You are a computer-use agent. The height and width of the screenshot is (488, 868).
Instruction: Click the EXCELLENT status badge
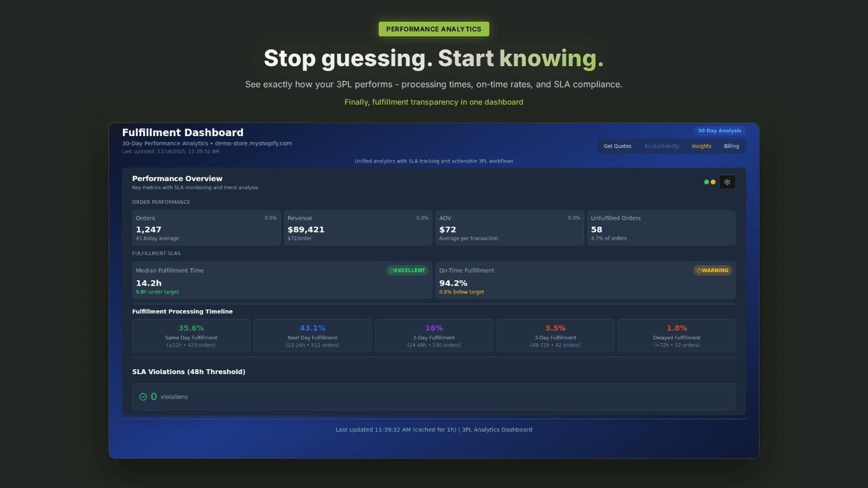[x=407, y=271]
